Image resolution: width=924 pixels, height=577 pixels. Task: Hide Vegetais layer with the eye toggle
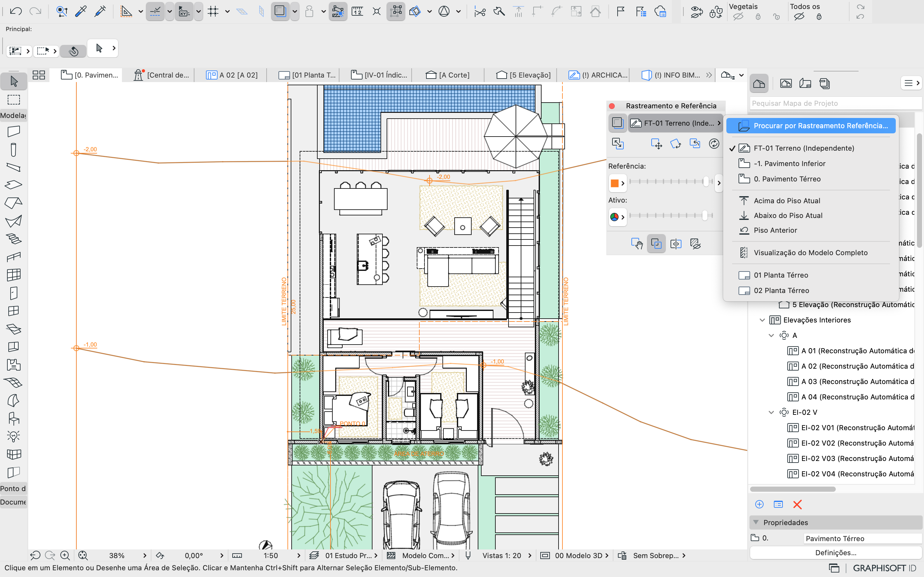[x=739, y=16]
